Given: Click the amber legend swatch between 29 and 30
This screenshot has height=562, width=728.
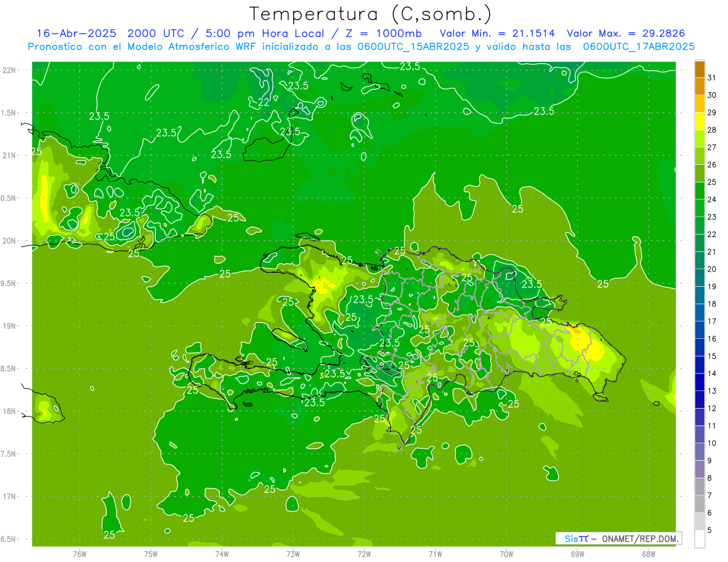Looking at the screenshot, I should (699, 104).
